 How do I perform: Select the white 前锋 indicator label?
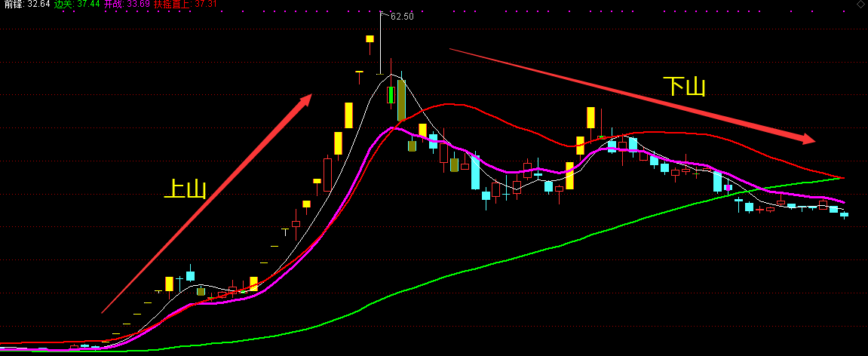26,5
